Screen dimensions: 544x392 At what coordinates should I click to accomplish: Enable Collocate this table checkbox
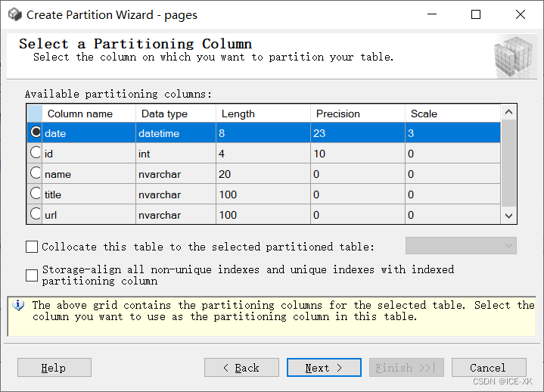(x=32, y=247)
